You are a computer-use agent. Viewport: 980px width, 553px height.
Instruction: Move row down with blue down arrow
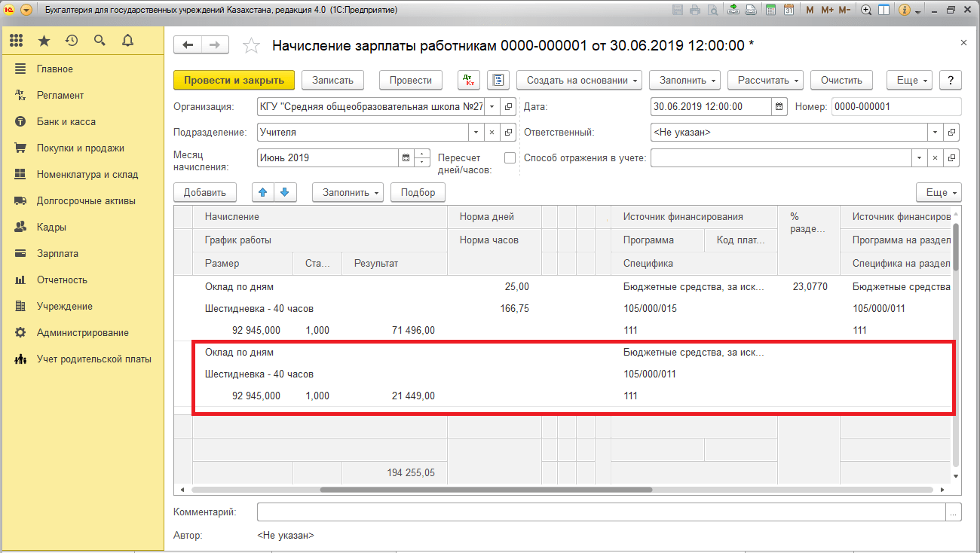286,192
